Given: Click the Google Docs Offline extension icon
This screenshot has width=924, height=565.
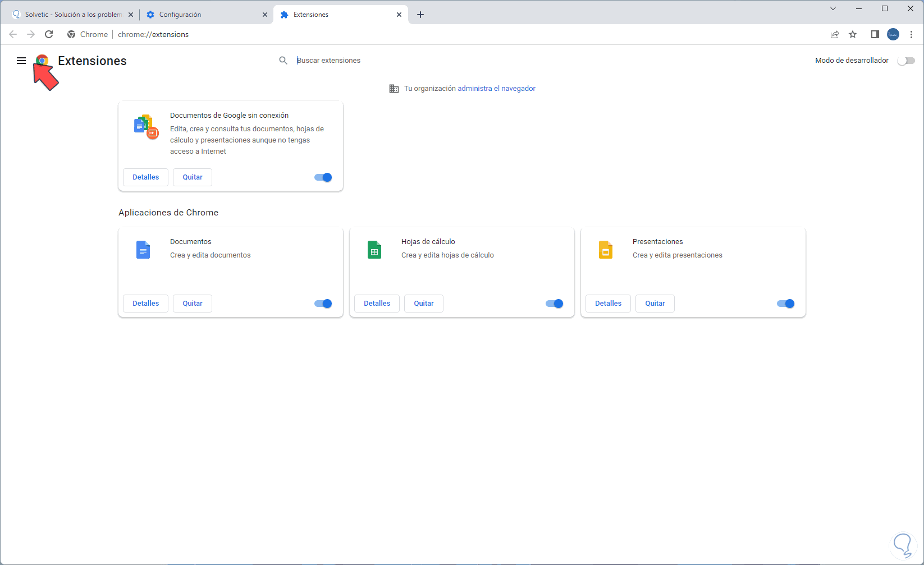Looking at the screenshot, I should pos(146,126).
